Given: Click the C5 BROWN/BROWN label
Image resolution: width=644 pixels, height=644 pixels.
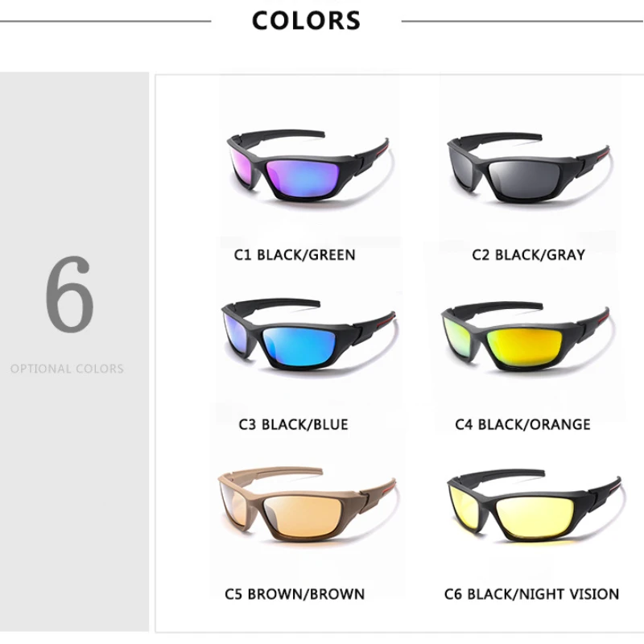Looking at the screenshot, I should point(295,594).
